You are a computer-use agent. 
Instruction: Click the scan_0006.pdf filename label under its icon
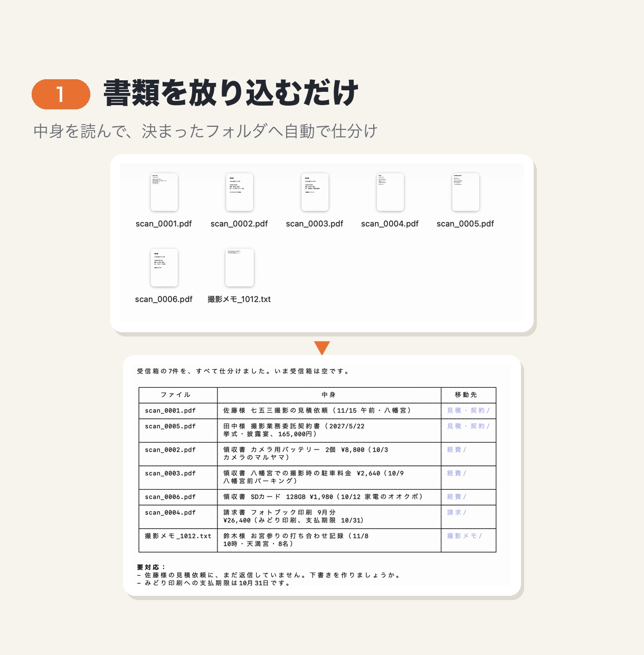click(x=164, y=300)
